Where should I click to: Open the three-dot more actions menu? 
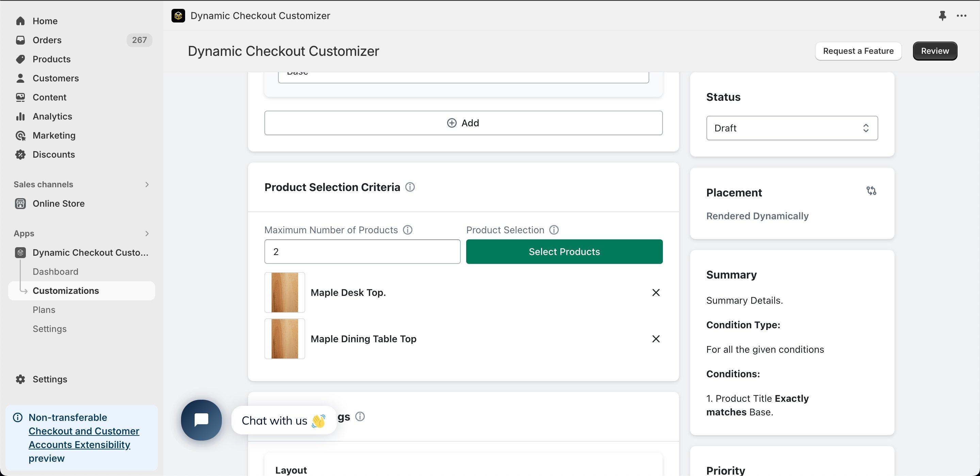962,16
